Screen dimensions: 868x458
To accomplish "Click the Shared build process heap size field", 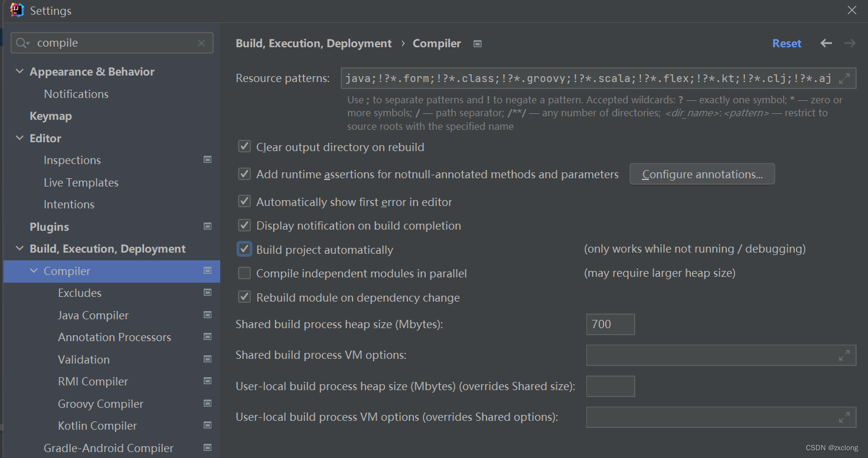I will [x=611, y=324].
